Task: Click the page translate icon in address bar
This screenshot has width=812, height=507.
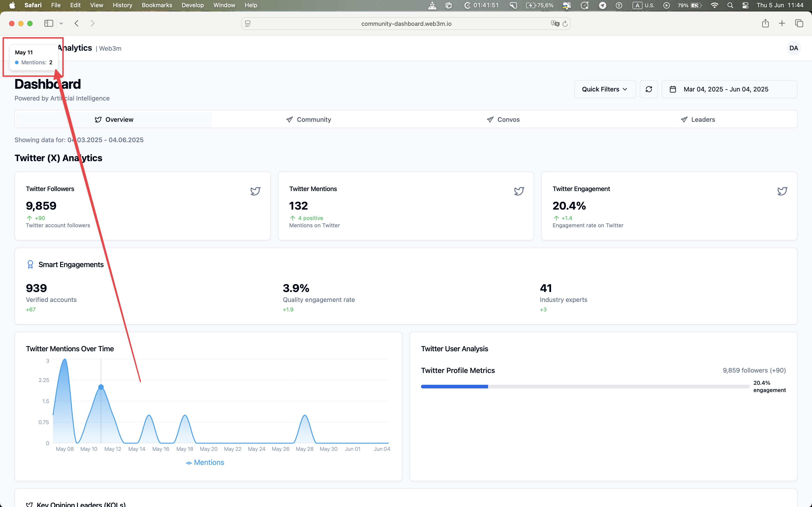Action: coord(555,24)
